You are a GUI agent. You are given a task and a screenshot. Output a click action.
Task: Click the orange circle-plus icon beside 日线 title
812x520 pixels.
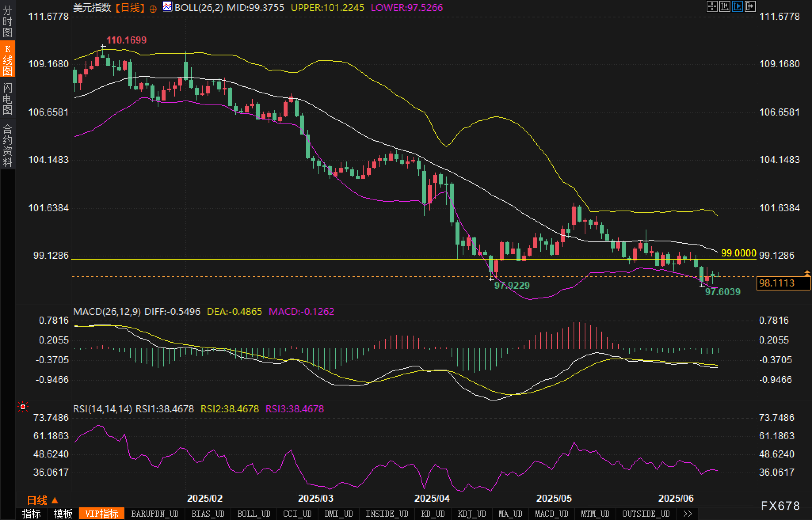[153, 9]
